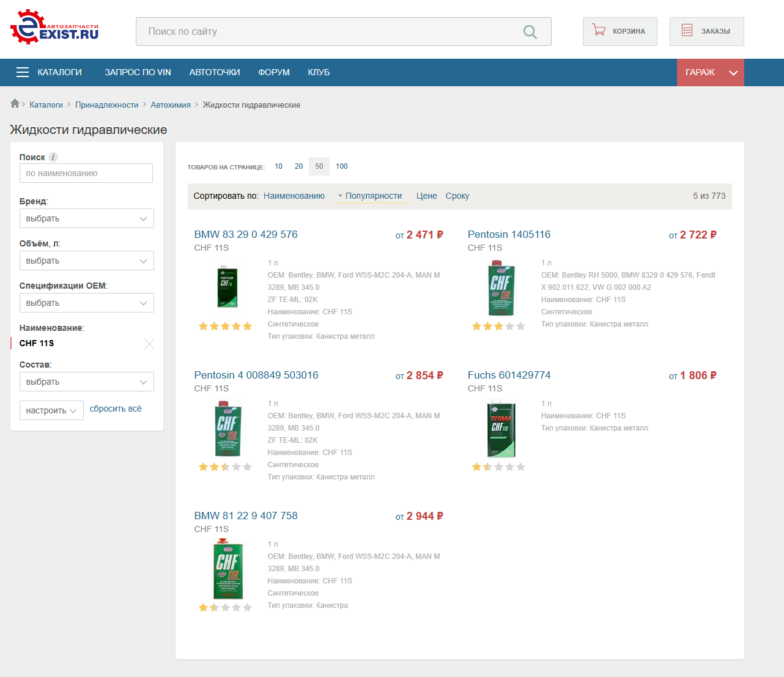The height and width of the screenshot is (677, 784).
Task: Expand the Спецификации OEM dropdown
Action: [x=87, y=303]
